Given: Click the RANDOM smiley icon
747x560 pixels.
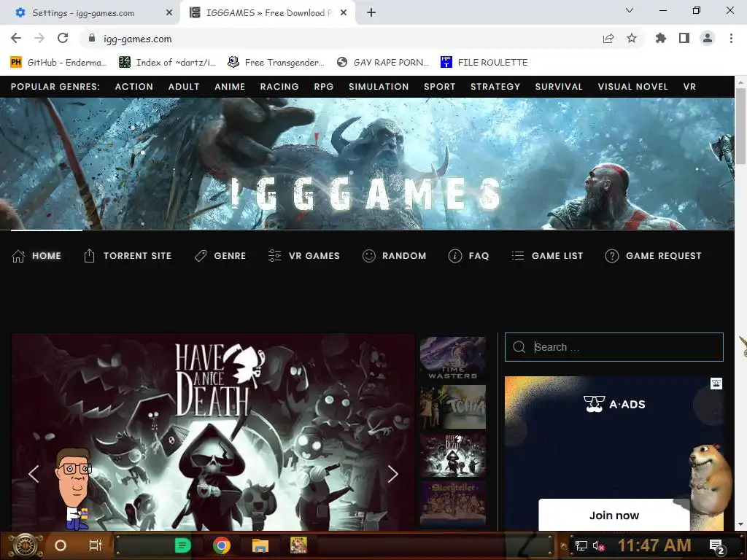Looking at the screenshot, I should coord(368,256).
